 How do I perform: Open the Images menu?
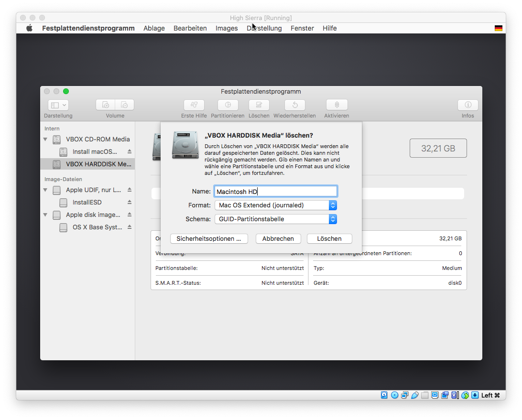click(227, 28)
